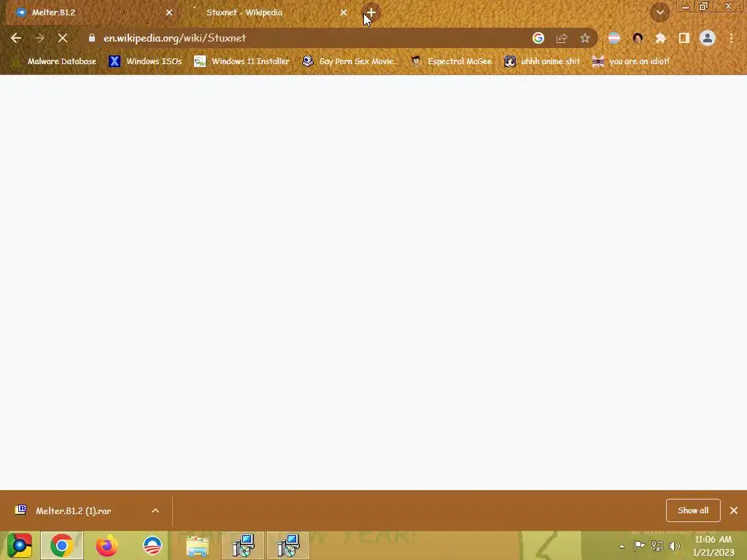Open volume speaker tray icon
747x560 pixels.
pos(675,546)
